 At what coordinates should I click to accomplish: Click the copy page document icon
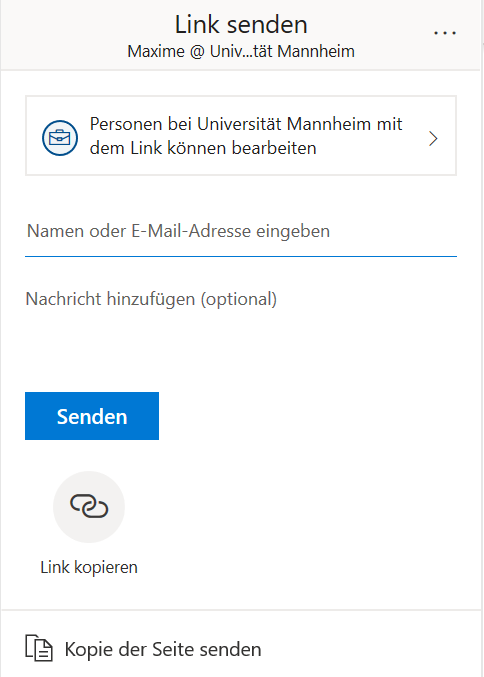tap(39, 648)
